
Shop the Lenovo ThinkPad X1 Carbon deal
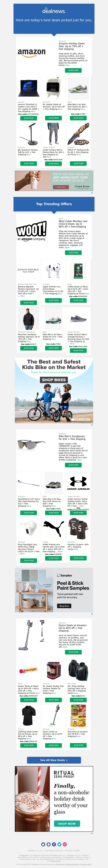pyautogui.click(x=29, y=118)
